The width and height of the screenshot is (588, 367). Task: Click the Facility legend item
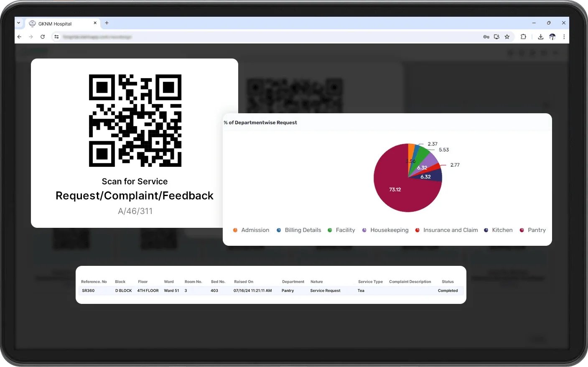click(x=341, y=230)
